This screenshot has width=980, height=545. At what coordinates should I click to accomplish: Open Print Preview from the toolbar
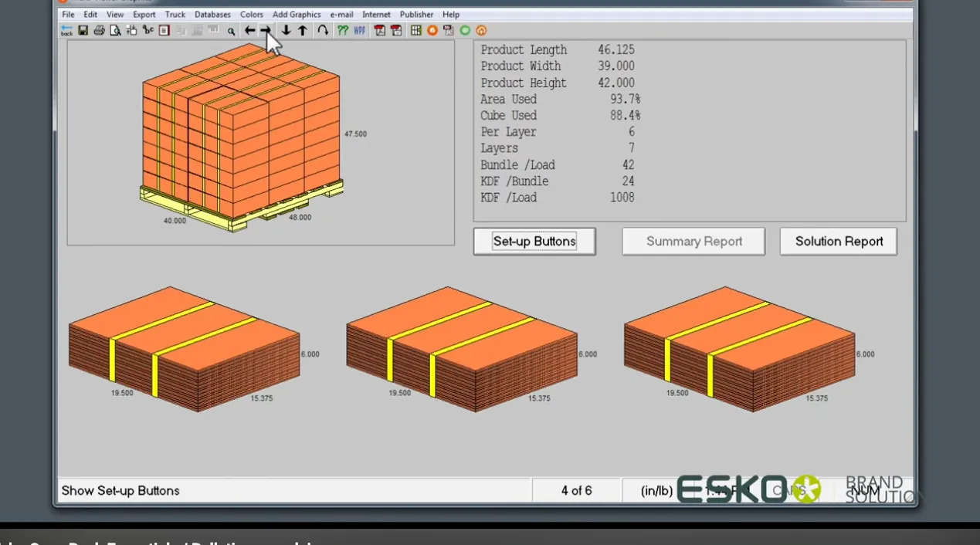coord(115,31)
